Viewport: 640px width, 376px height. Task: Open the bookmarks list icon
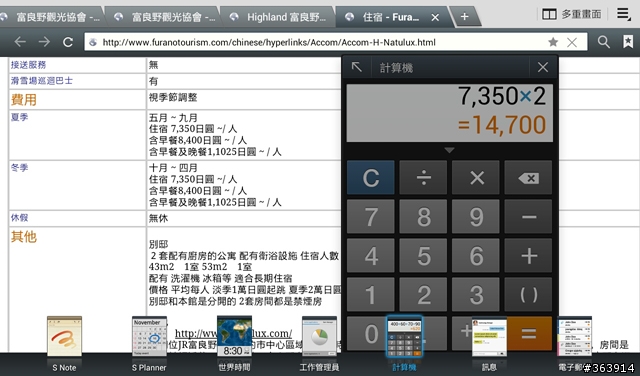pos(628,42)
